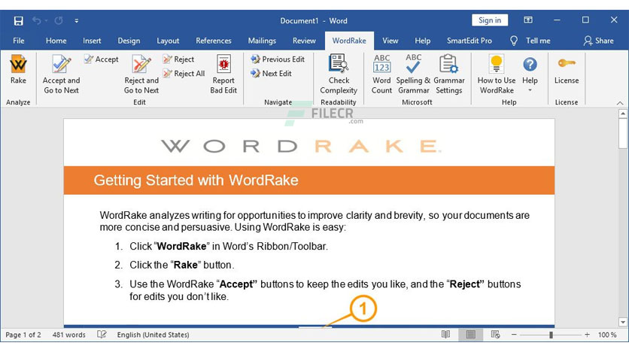Image resolution: width=629 pixels, height=364 pixels.
Task: Switch to the Mailings tab
Action: coord(262,41)
